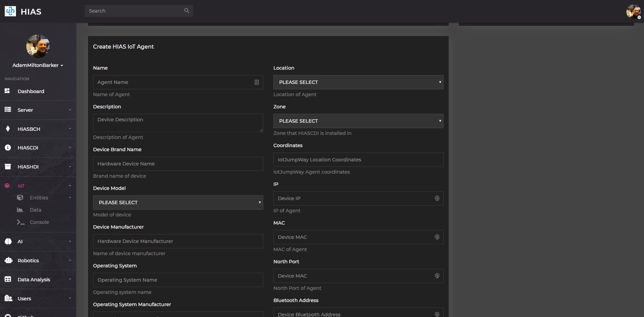Click the HIASCDI info icon
This screenshot has height=317, width=644.
coord(8,148)
